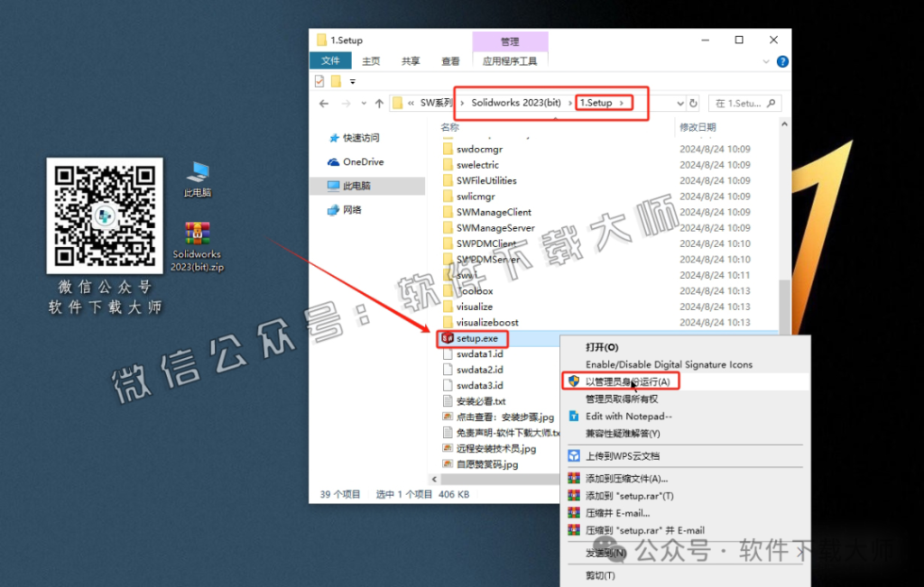The width and height of the screenshot is (924, 587).
Task: Click the WPS cloud icon next to 上传到WPS云文档
Action: [574, 455]
